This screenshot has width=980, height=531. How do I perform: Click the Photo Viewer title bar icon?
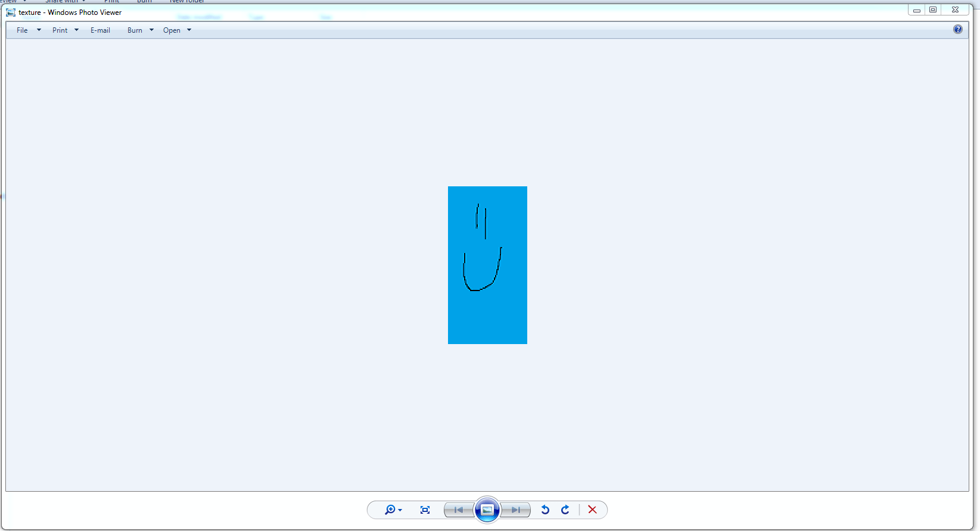11,12
